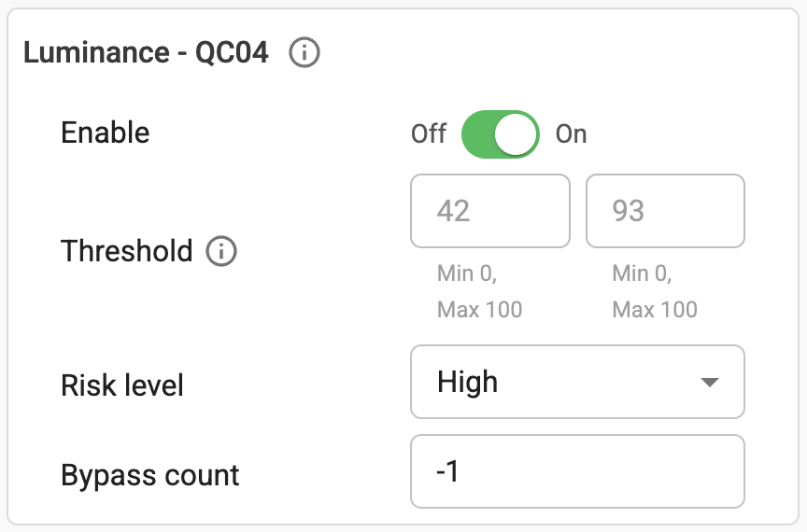
Task: Toggle the Enable switch off
Action: (500, 133)
